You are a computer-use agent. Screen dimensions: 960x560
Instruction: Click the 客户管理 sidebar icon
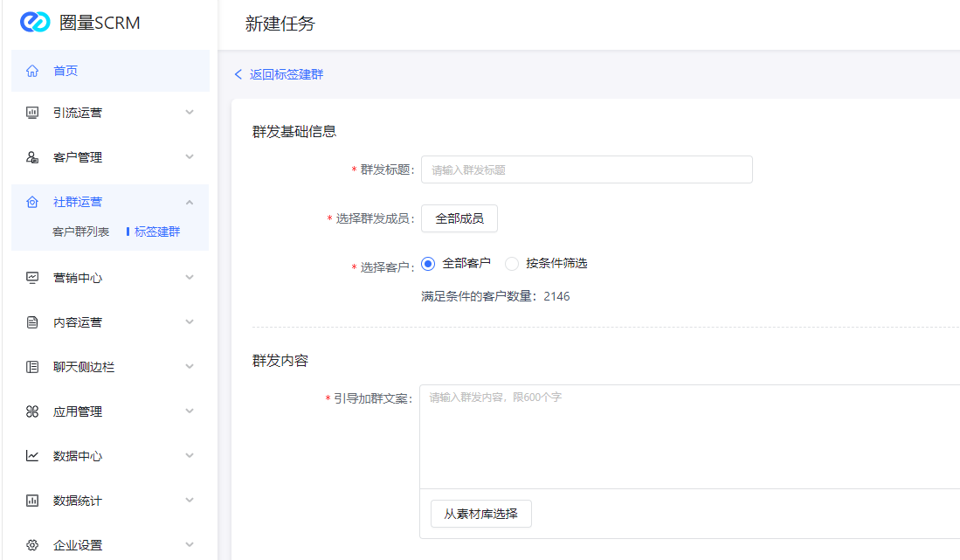[x=32, y=157]
